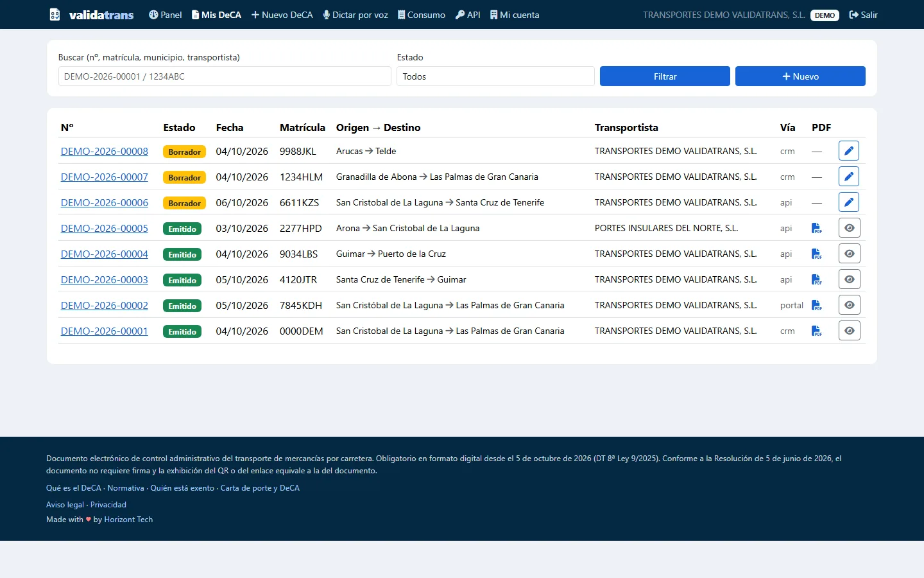Open the Estado filter dropdown
The width and height of the screenshot is (924, 578).
pos(495,76)
